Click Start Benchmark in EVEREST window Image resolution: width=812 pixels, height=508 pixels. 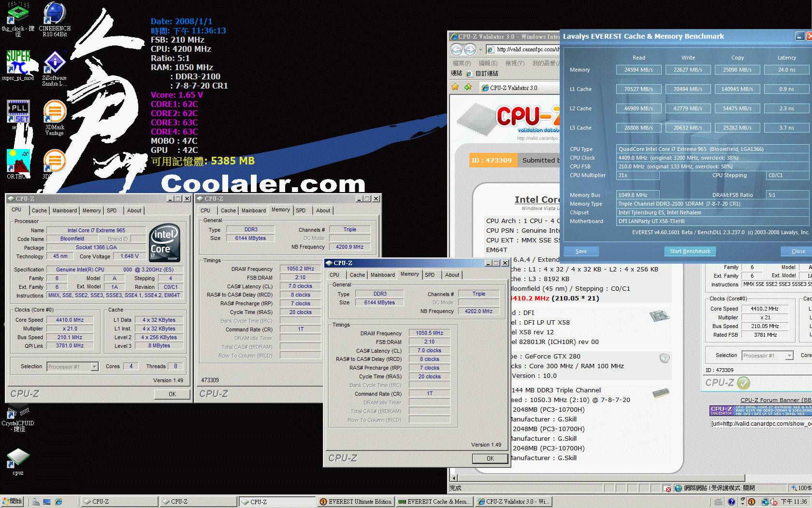tap(690, 251)
